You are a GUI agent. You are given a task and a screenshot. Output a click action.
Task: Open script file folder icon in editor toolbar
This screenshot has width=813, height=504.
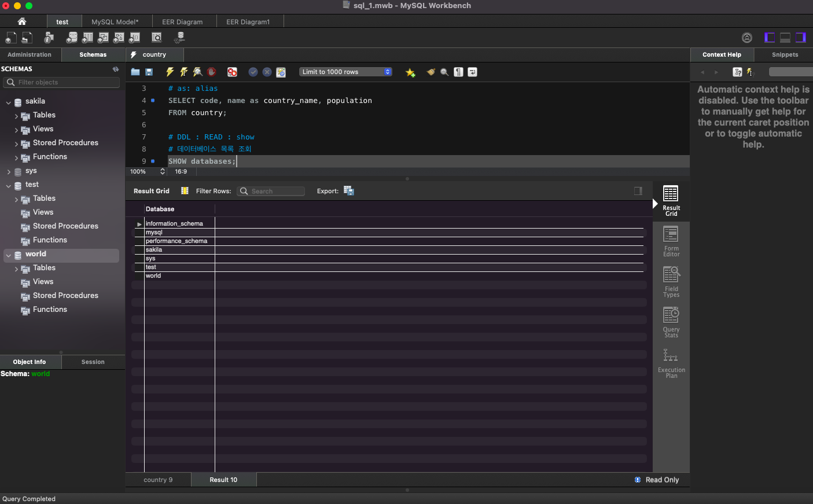click(x=135, y=72)
